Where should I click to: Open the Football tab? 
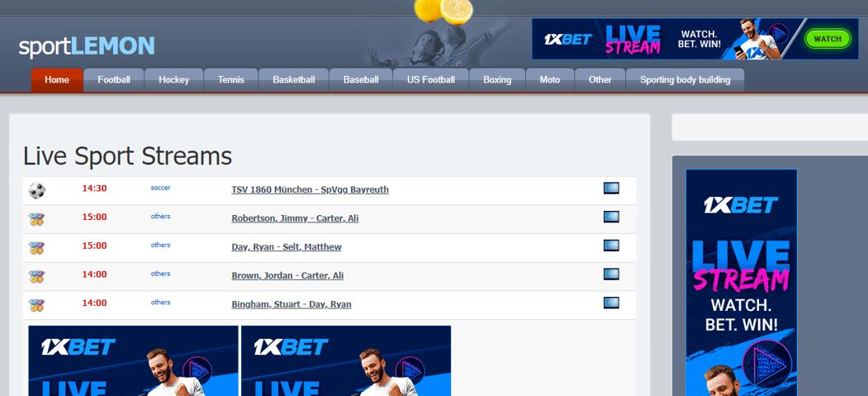114,80
